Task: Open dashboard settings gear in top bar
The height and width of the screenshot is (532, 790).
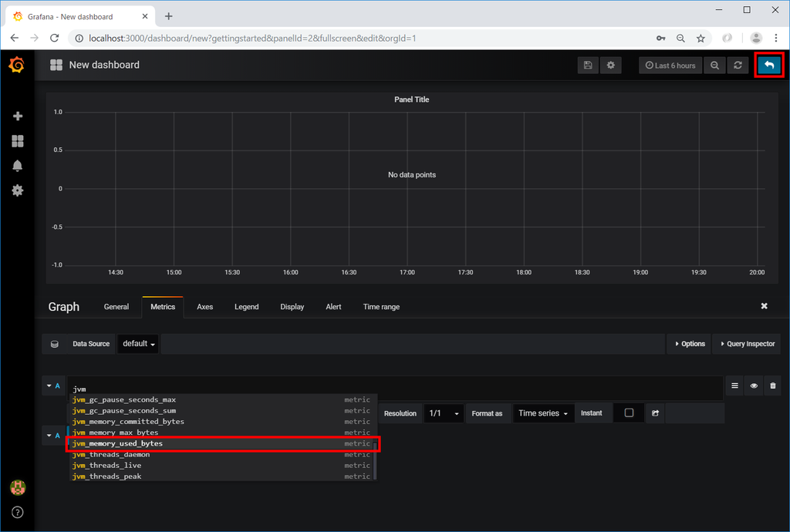Action: pos(611,65)
